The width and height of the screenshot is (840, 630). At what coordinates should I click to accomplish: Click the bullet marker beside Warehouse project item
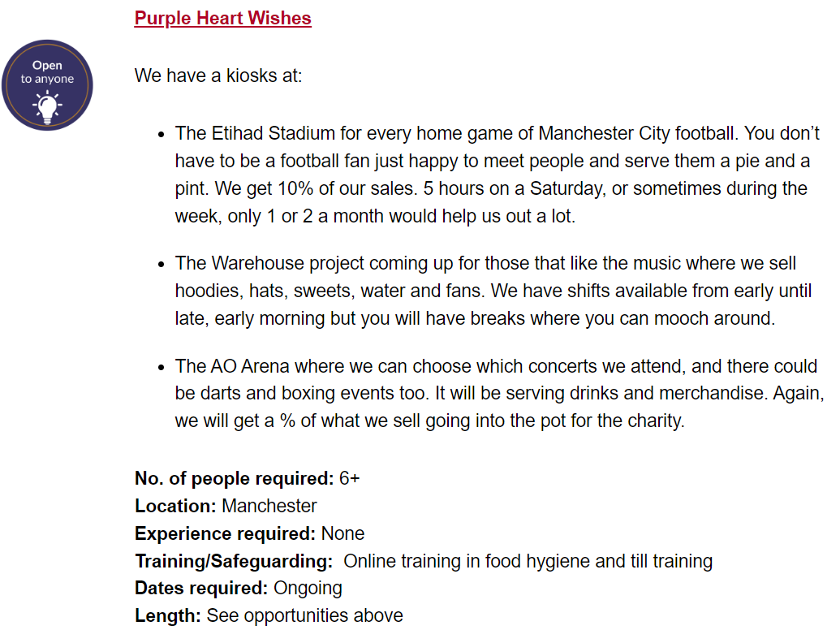[162, 264]
